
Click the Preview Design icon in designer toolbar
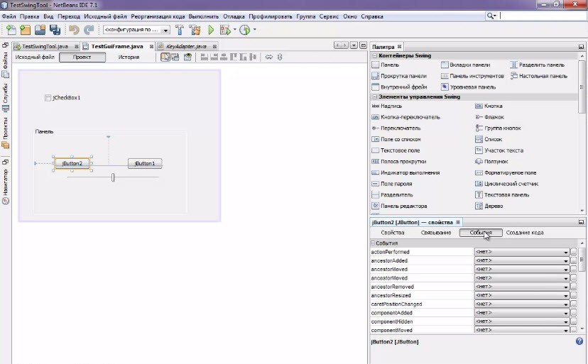click(x=187, y=57)
